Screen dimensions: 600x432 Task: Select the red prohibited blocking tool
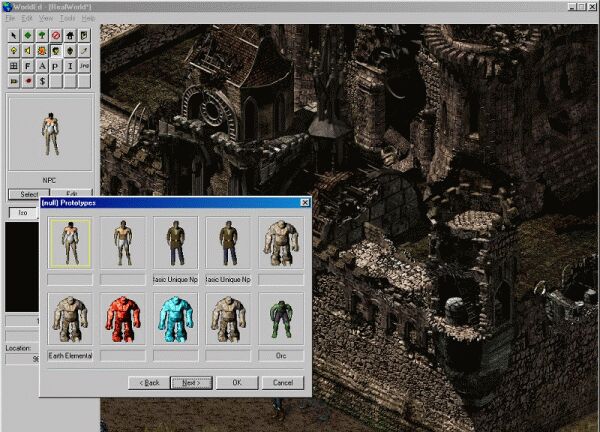56,36
